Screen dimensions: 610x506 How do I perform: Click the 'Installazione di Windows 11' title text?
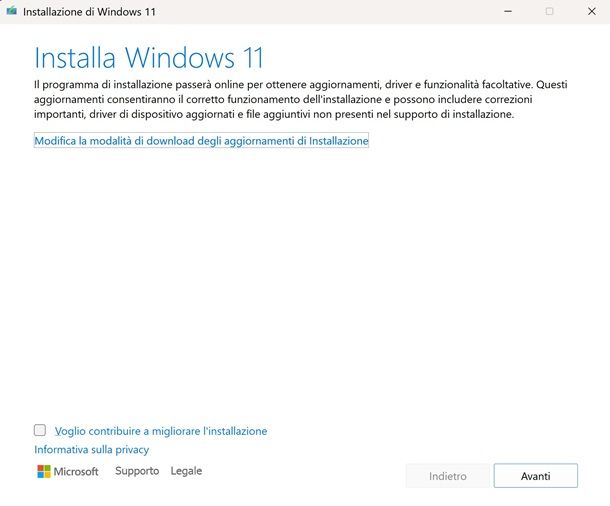[x=89, y=12]
